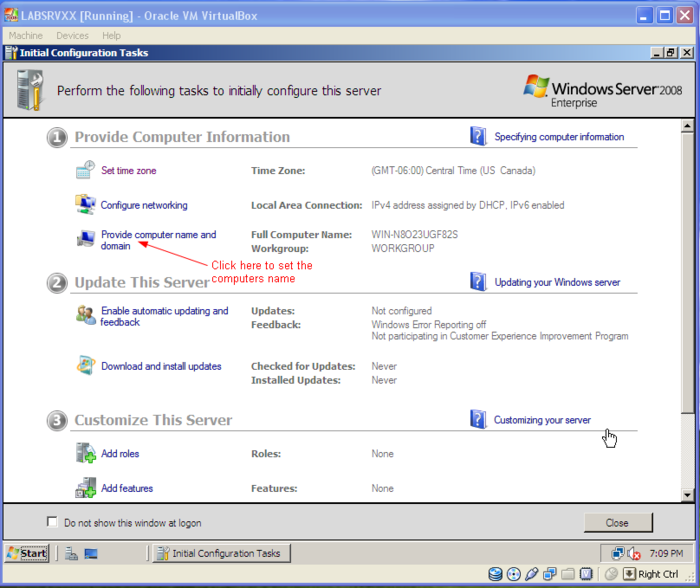Click help book icon beside Customizing your server
Screen dimensions: 700x588
point(478,419)
